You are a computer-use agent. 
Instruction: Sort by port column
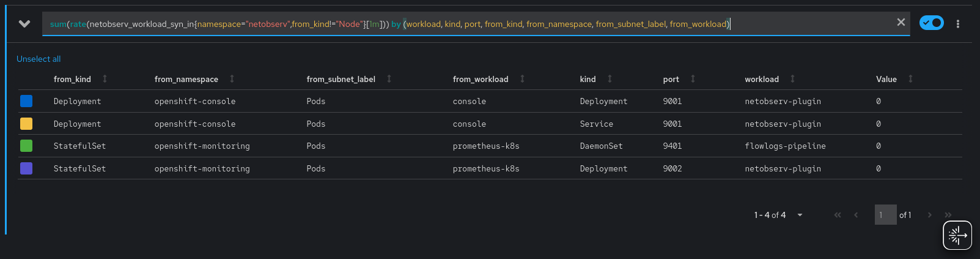coord(693,79)
